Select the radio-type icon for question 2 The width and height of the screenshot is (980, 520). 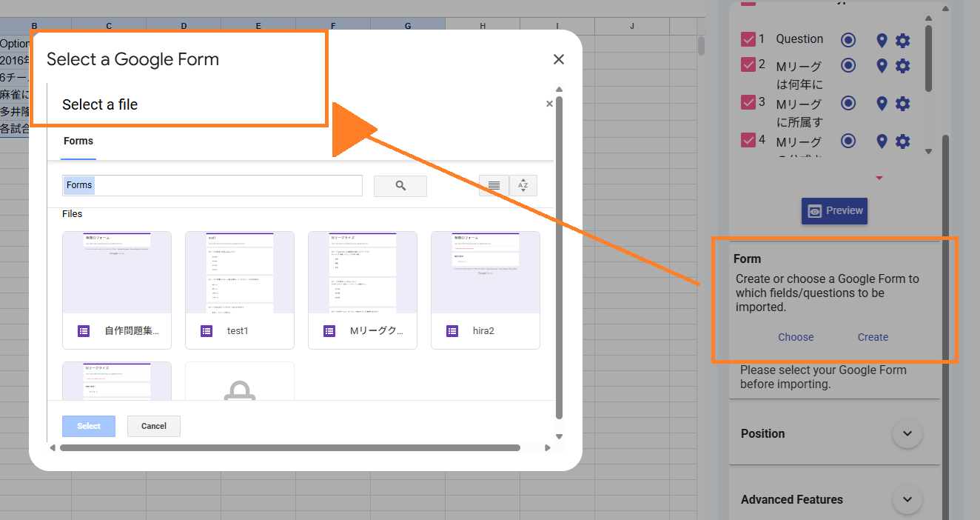click(848, 65)
